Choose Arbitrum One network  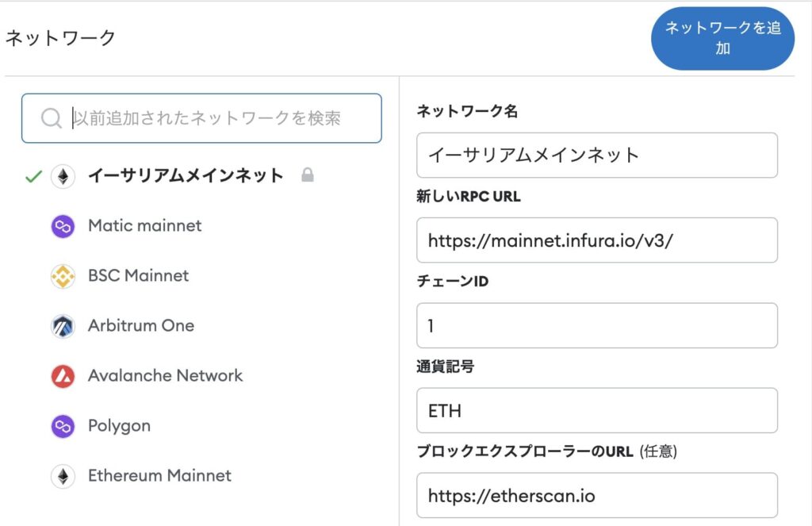tap(141, 325)
